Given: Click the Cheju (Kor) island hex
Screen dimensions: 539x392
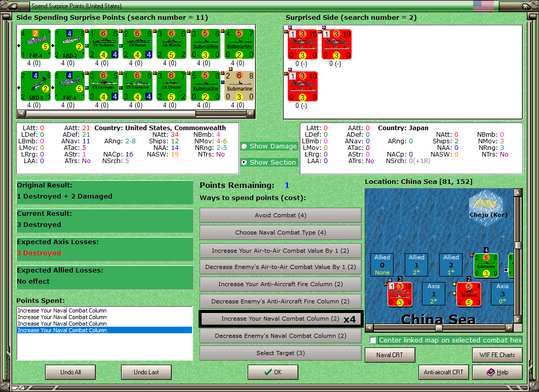Looking at the screenshot, I should point(486,208).
